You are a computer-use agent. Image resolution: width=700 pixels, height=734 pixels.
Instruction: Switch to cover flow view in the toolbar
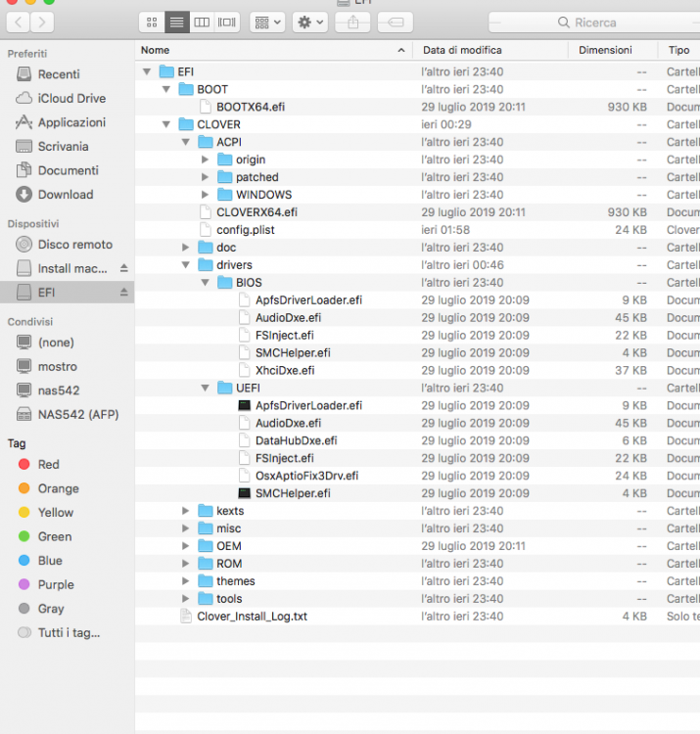pos(227,22)
